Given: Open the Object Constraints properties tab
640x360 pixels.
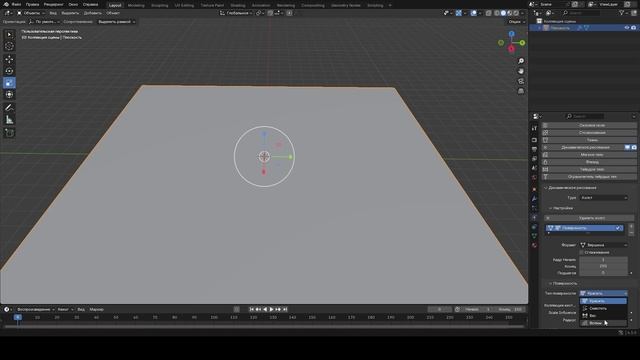Looking at the screenshot, I should (x=534, y=227).
